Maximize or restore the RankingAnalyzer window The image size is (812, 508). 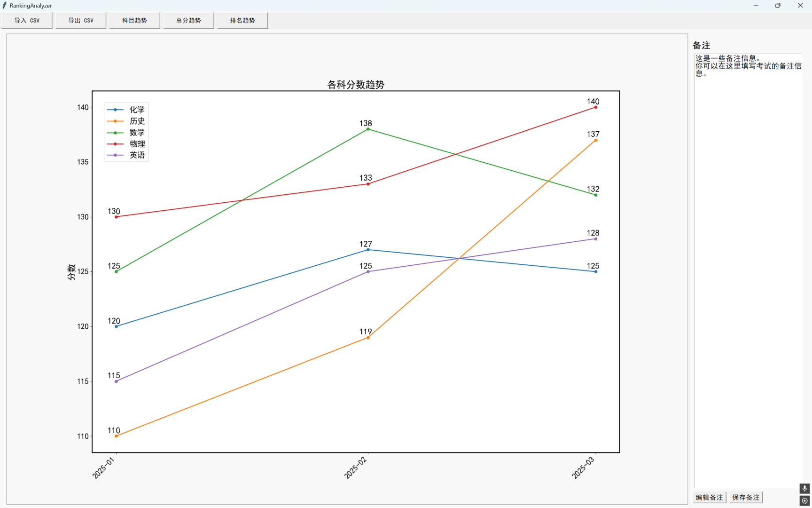point(778,6)
